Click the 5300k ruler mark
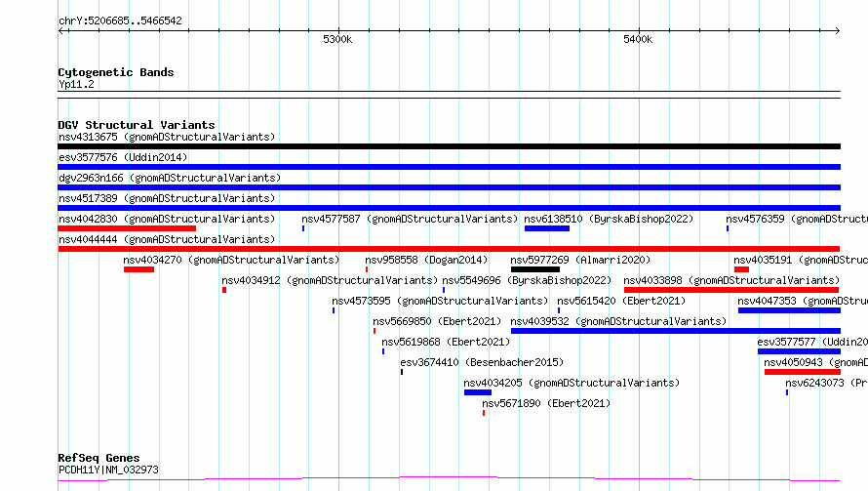 [337, 39]
